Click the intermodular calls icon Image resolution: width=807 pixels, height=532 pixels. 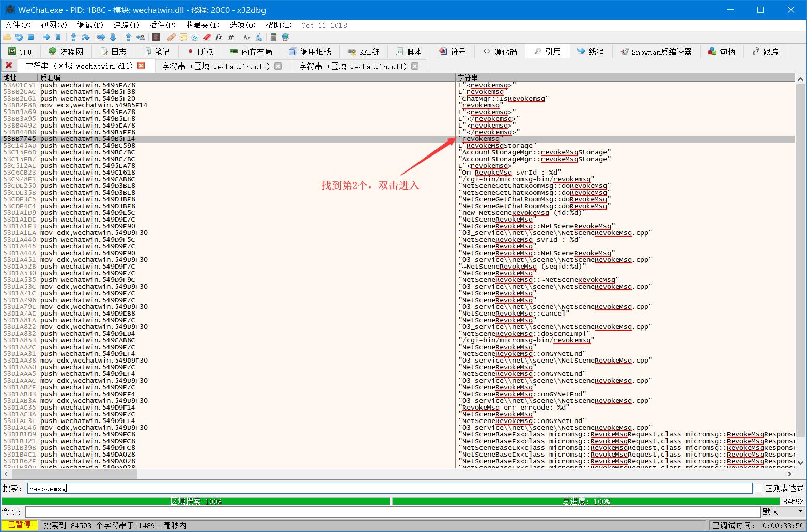[258, 37]
